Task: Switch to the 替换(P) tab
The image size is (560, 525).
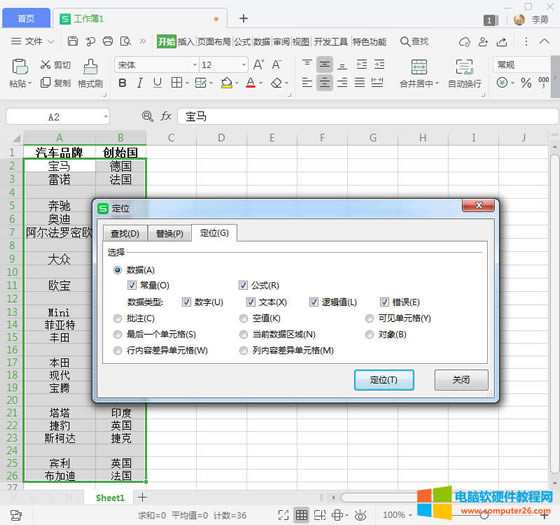Action: pyautogui.click(x=169, y=234)
